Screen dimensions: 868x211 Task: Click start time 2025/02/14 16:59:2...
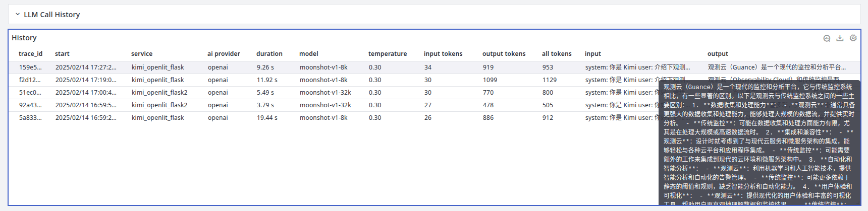(x=86, y=118)
